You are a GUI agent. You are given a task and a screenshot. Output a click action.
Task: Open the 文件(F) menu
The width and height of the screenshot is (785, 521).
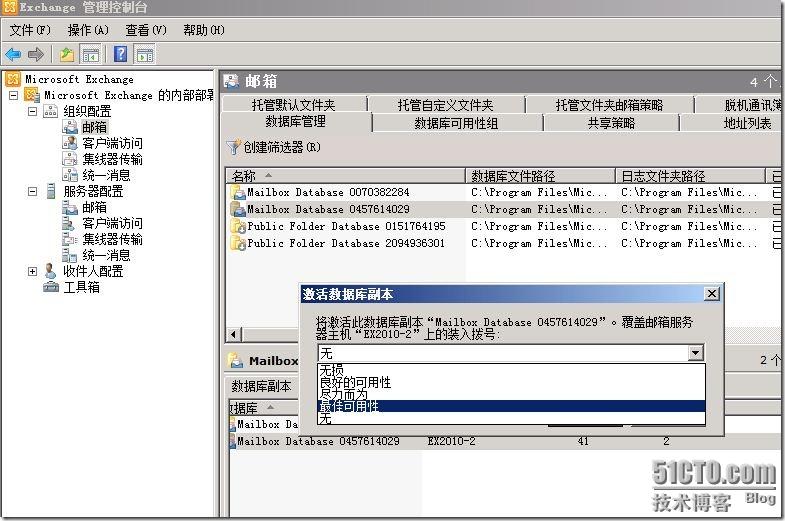coord(30,30)
